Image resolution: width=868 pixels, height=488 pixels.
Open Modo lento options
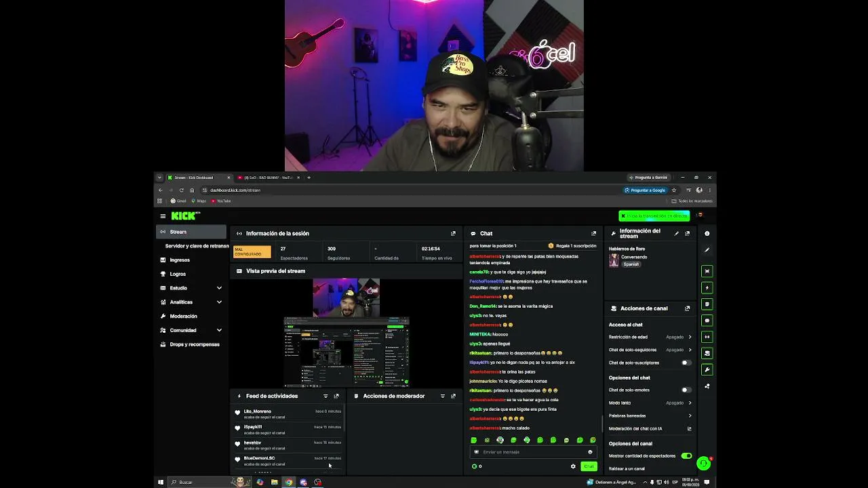point(650,403)
